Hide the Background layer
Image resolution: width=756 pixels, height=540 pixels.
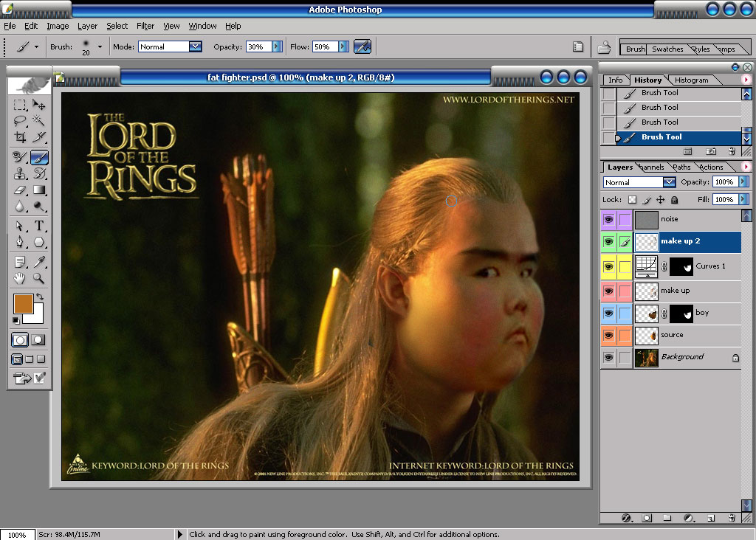608,358
